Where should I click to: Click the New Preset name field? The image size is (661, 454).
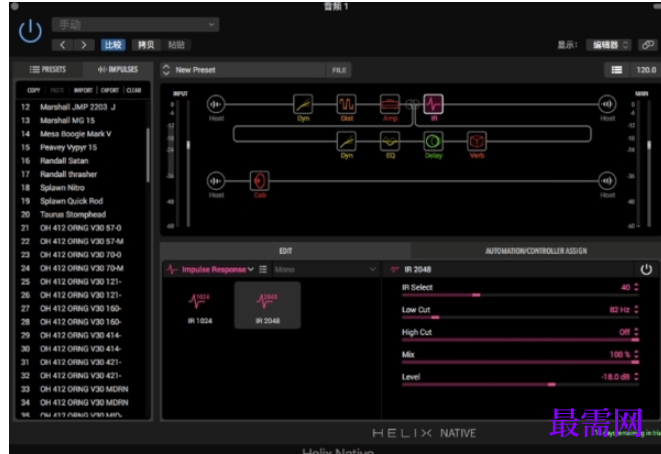click(x=249, y=70)
